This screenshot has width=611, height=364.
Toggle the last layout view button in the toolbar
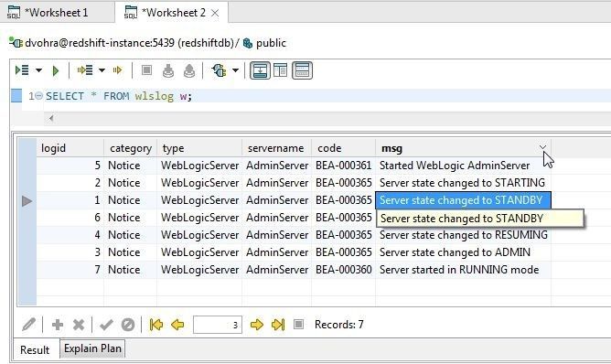(302, 70)
